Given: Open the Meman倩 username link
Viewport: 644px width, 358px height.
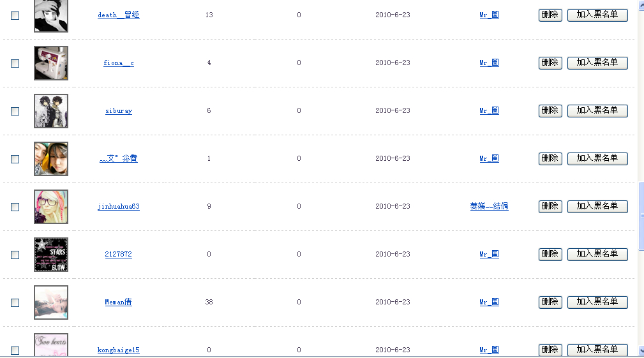Looking at the screenshot, I should pyautogui.click(x=119, y=302).
